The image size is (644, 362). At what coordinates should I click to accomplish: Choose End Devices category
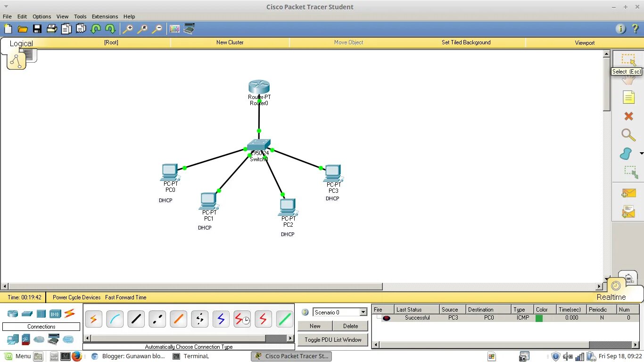pos(13,339)
